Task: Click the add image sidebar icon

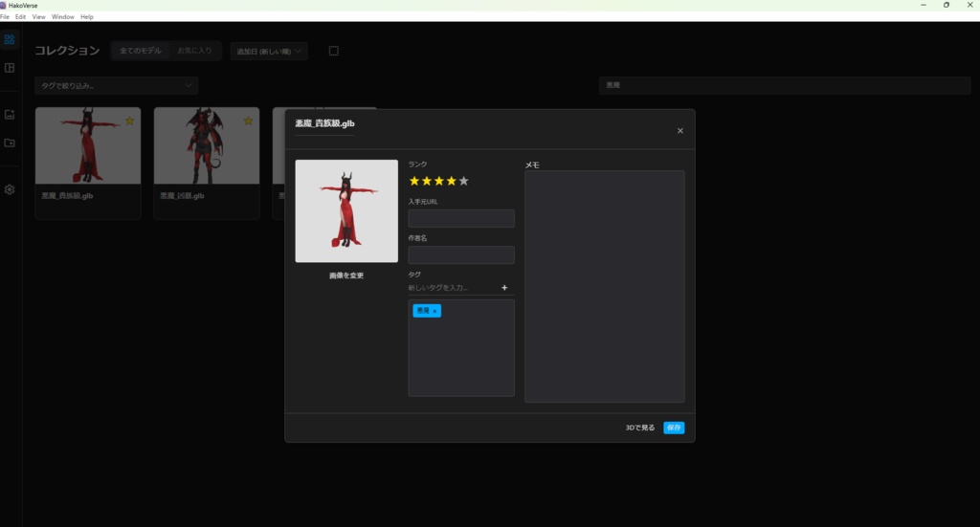Action: coord(10,114)
